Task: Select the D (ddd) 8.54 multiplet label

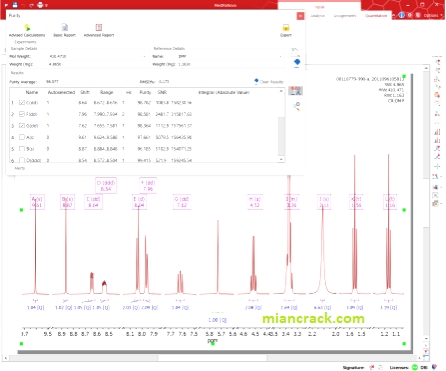Action: [106, 186]
